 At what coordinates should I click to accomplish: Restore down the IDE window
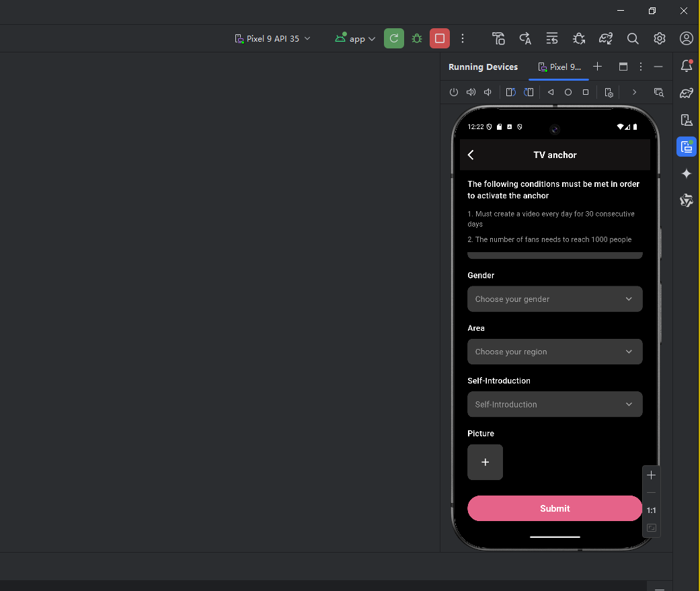point(652,11)
